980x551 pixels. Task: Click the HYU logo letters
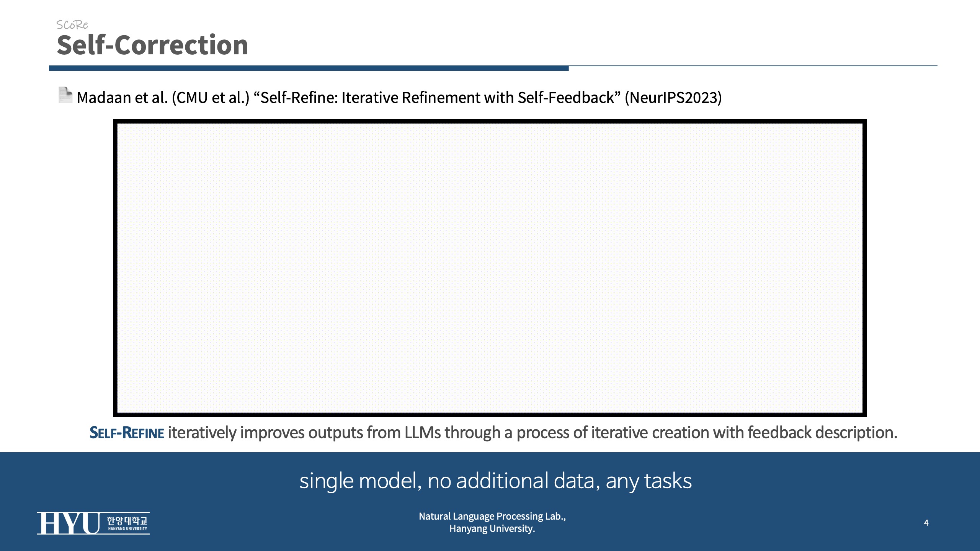tap(68, 523)
